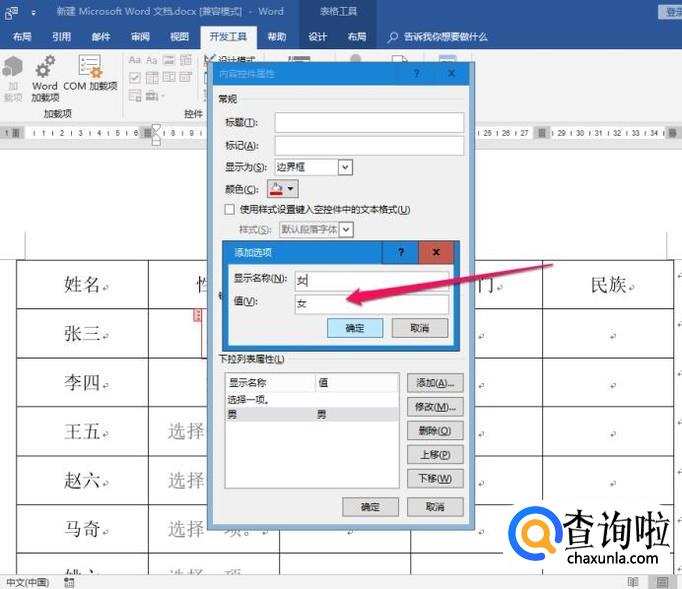Open table tools 布局 tab
This screenshot has width=682, height=589.
[357, 37]
